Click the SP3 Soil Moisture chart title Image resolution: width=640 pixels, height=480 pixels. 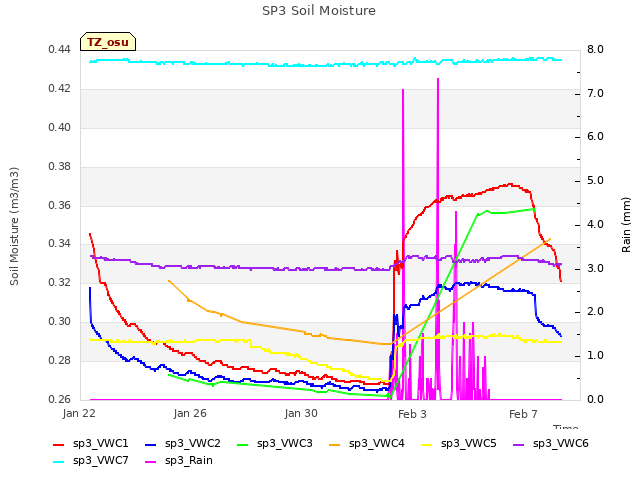point(319,11)
